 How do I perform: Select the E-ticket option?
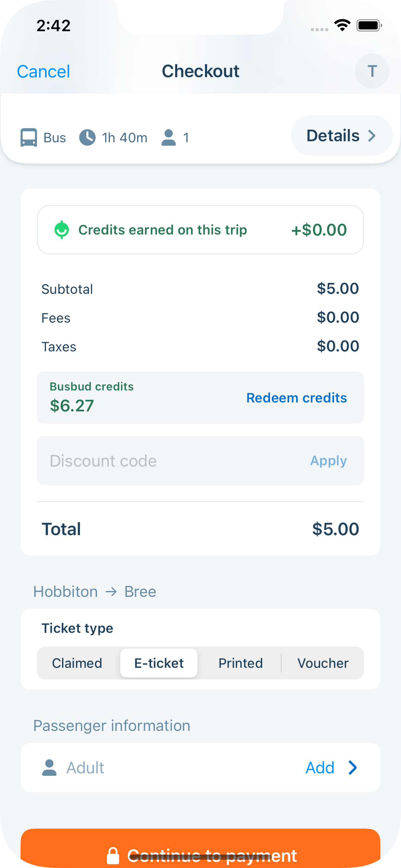[x=159, y=663]
